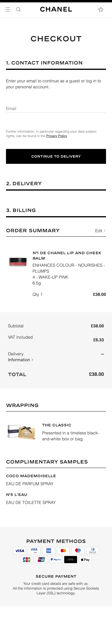Viewport: 112px width, 644px height.
Task: Select the 1. Contact Information heading
Action: pos(44,63)
